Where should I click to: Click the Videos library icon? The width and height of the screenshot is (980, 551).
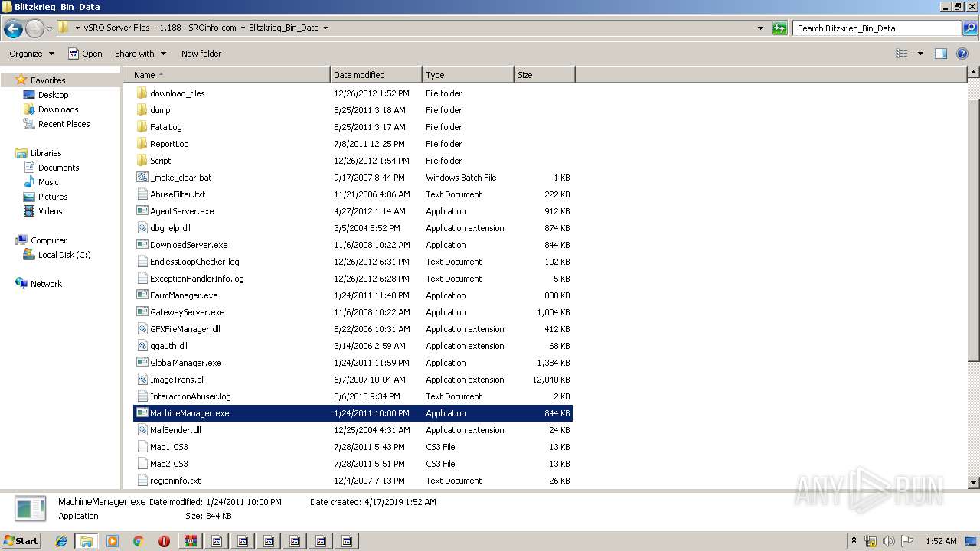click(x=29, y=211)
